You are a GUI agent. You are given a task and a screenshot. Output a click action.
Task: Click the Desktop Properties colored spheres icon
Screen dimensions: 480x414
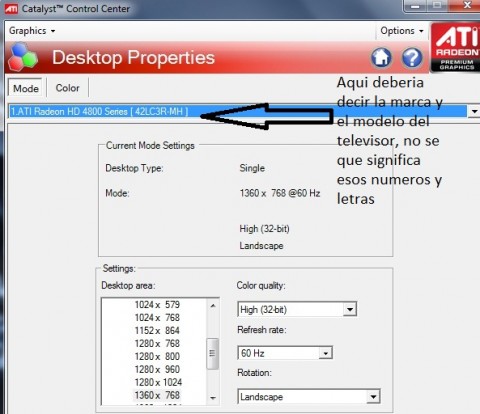(23, 57)
